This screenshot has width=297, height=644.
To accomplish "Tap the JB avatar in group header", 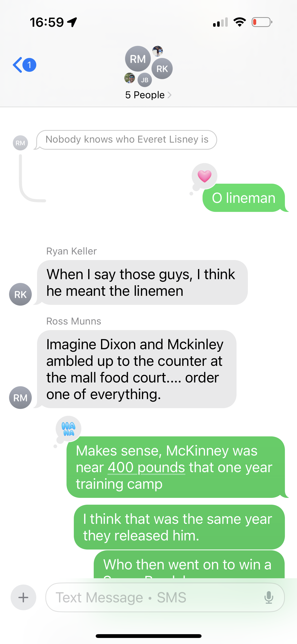I will click(145, 80).
